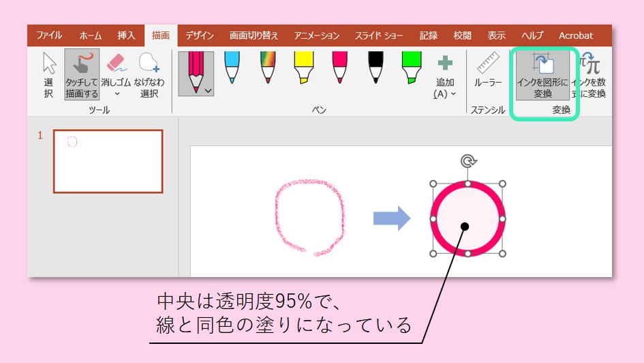Click インクを数式に変換 button
Viewport: 644px width, 363px height.
(589, 74)
